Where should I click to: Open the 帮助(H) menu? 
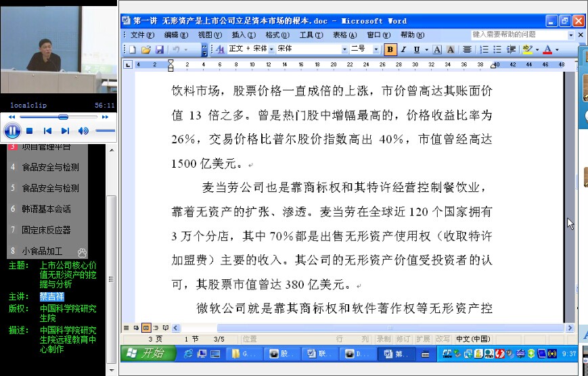click(412, 35)
